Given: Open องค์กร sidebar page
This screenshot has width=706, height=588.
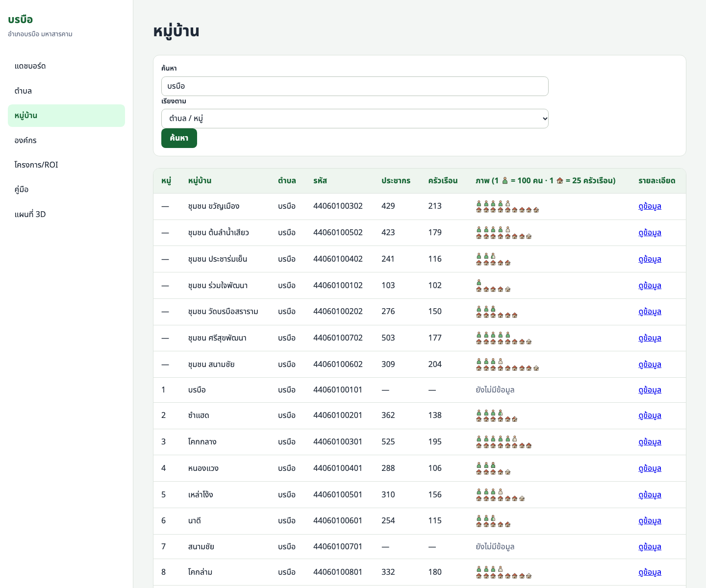Looking at the screenshot, I should (66, 140).
